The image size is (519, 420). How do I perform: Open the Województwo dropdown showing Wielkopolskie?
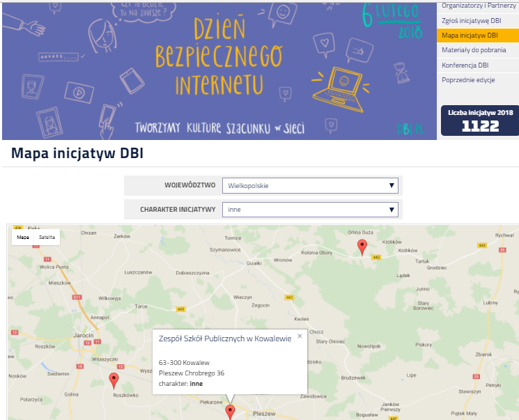(310, 186)
